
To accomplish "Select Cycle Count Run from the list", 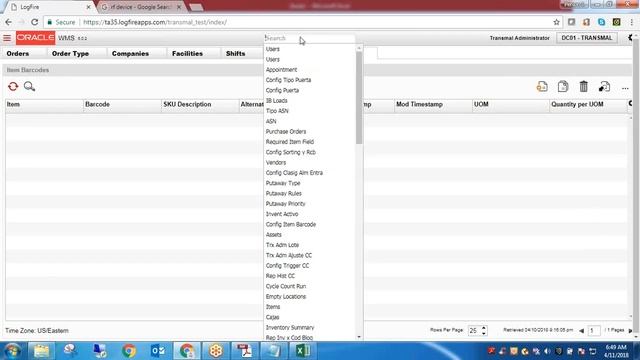I will pyautogui.click(x=286, y=286).
